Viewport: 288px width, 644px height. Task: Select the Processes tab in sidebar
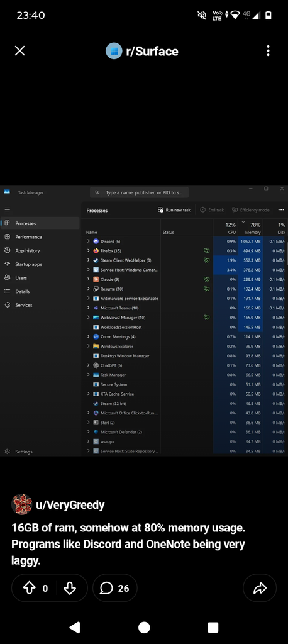[x=40, y=223]
